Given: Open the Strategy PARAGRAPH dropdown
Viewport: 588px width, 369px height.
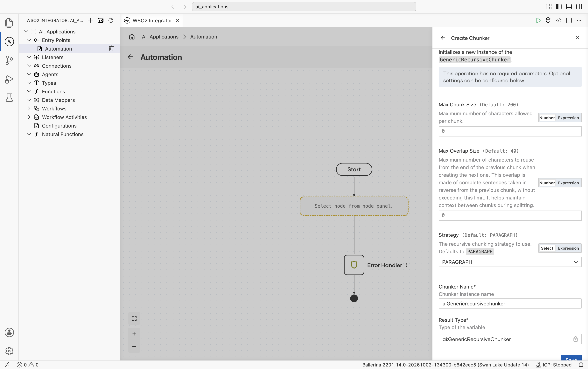Looking at the screenshot, I should coord(510,262).
